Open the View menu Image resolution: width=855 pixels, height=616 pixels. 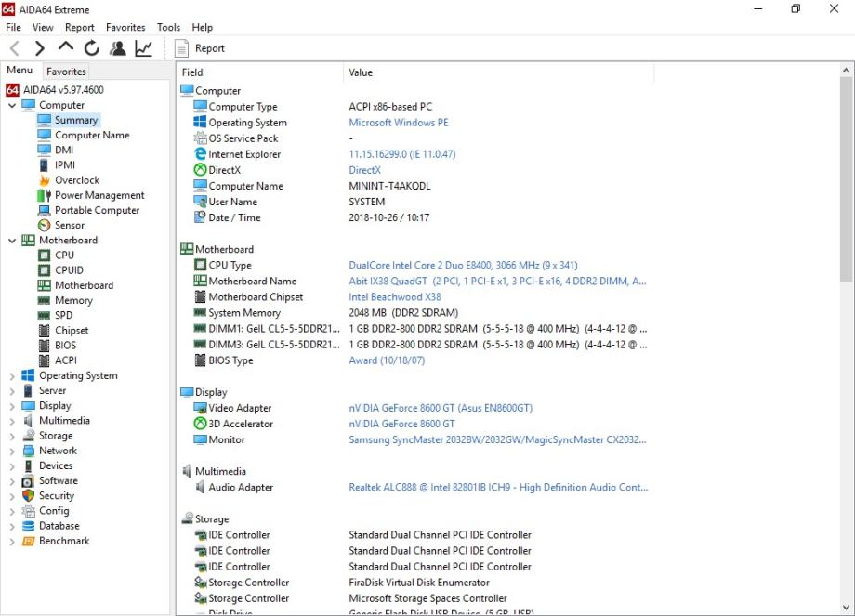[x=43, y=27]
